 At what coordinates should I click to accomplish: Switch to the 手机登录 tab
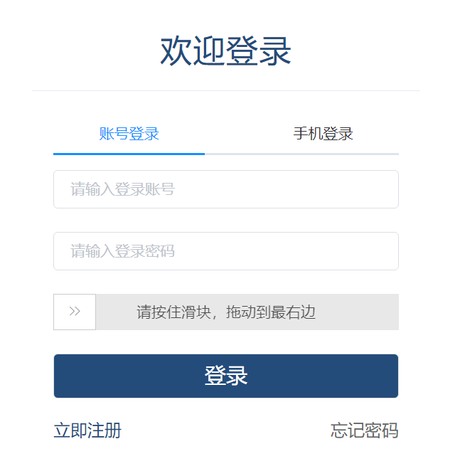pos(323,134)
